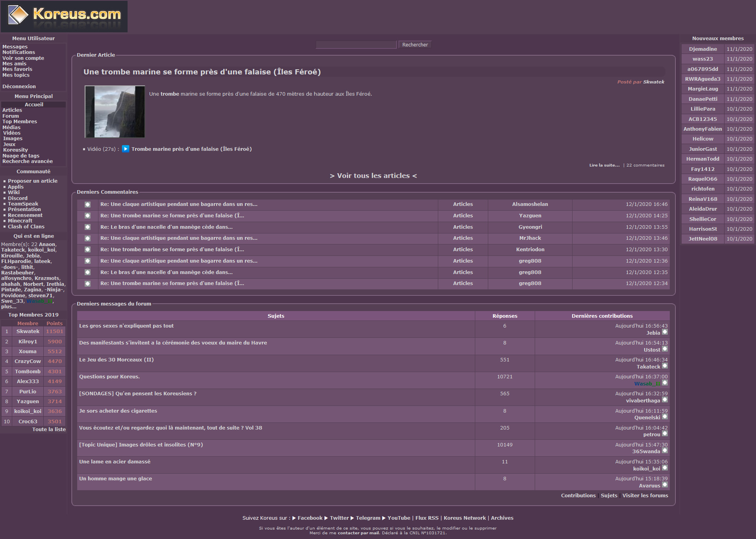Click message icon next to Alsamoshelan comment row
Viewport: 756px width, 539px height.
click(x=87, y=204)
